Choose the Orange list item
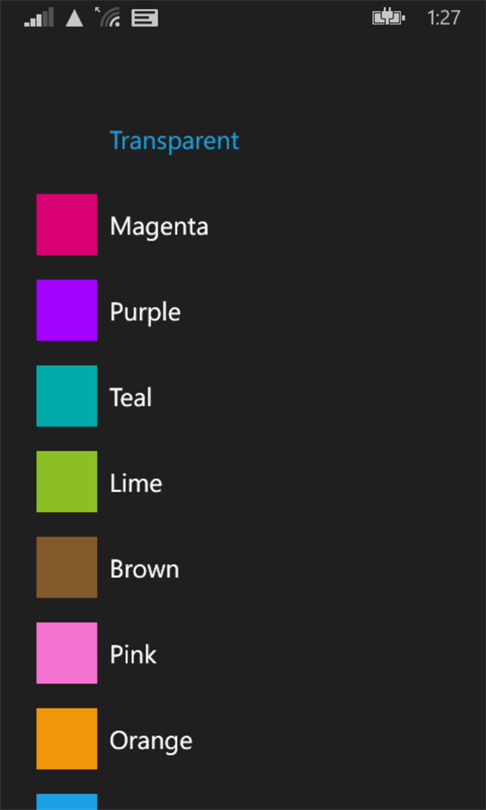The width and height of the screenshot is (486, 810). (151, 742)
